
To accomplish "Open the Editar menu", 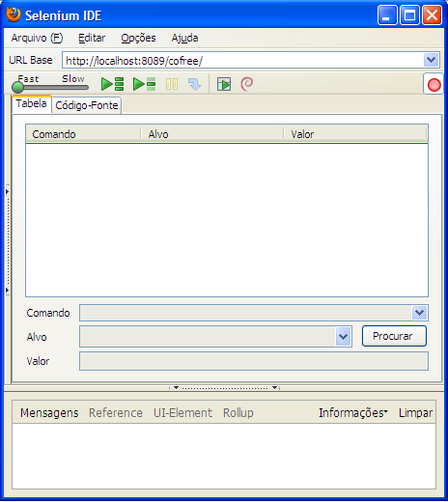I will 92,38.
